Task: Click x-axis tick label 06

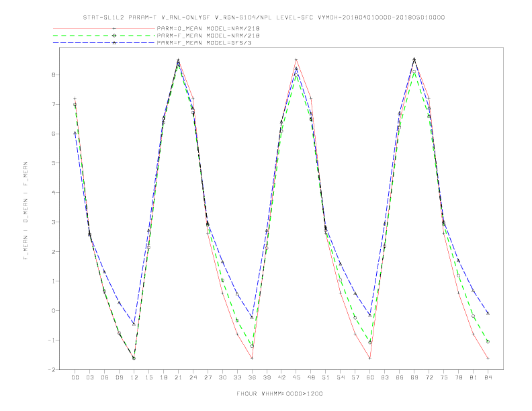Action: point(105,377)
